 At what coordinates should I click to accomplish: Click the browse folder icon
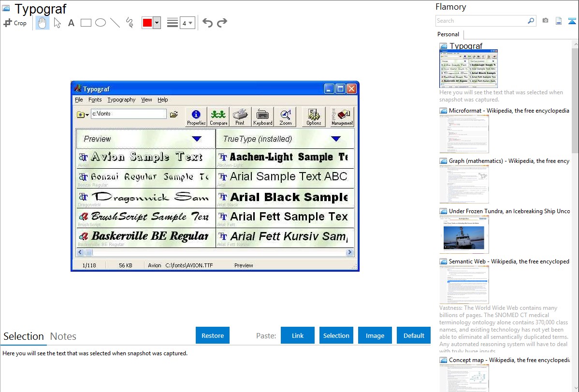click(174, 115)
